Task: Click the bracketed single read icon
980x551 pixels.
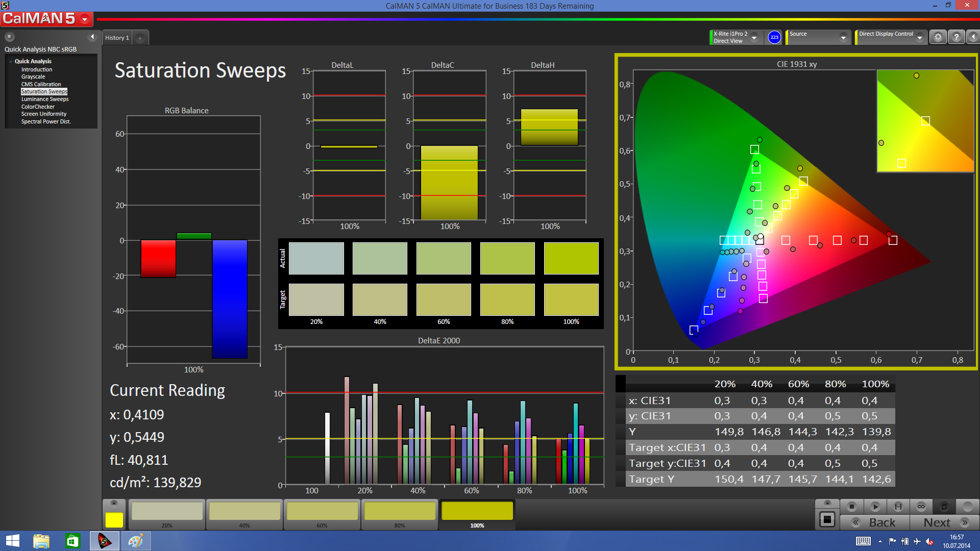Action: 898,507
